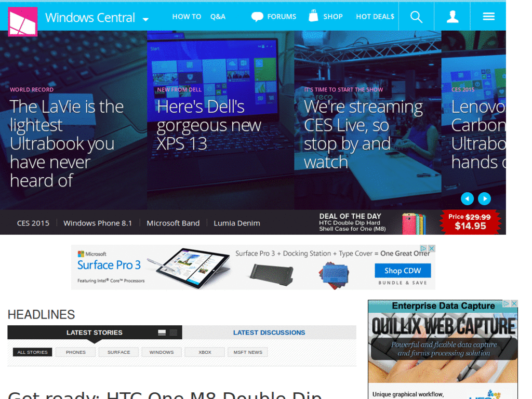Filter stories by SURFACE
The width and height of the screenshot is (532, 399).
[119, 352]
